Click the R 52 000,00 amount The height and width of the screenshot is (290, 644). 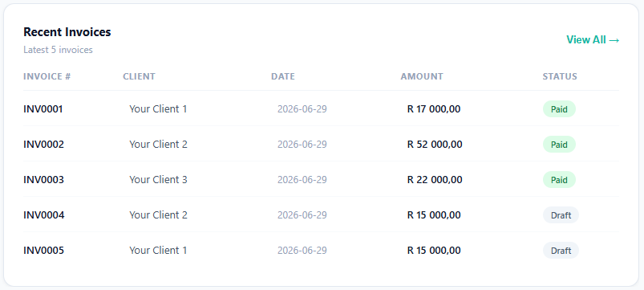pos(435,145)
